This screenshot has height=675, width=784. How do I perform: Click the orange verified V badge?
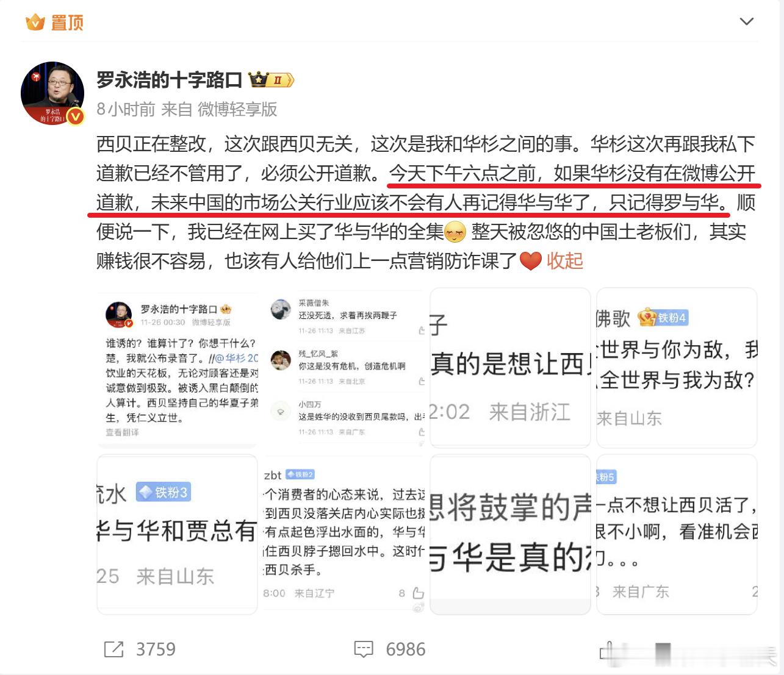[76, 116]
